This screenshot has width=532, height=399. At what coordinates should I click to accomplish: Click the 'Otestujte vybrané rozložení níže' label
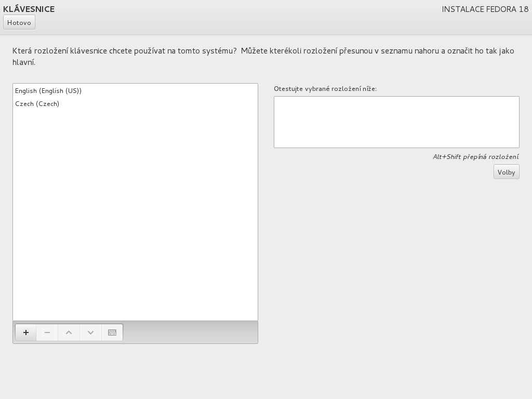pos(325,89)
